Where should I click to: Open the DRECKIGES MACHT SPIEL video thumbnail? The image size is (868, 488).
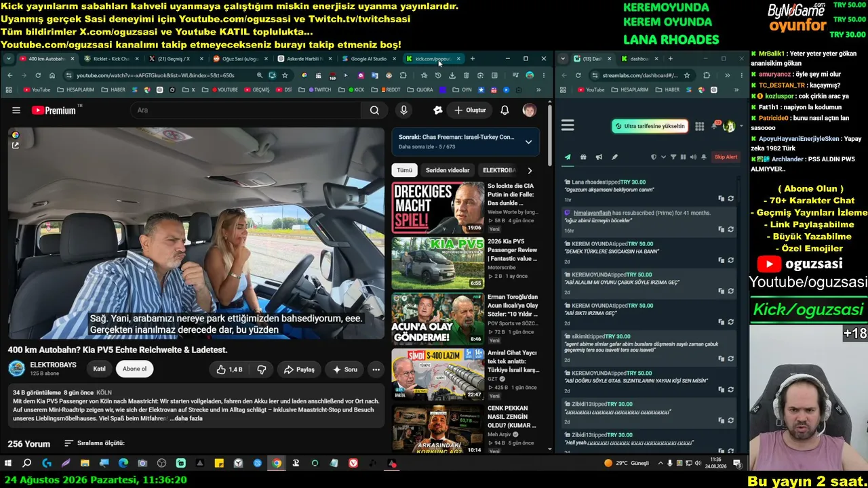click(437, 208)
